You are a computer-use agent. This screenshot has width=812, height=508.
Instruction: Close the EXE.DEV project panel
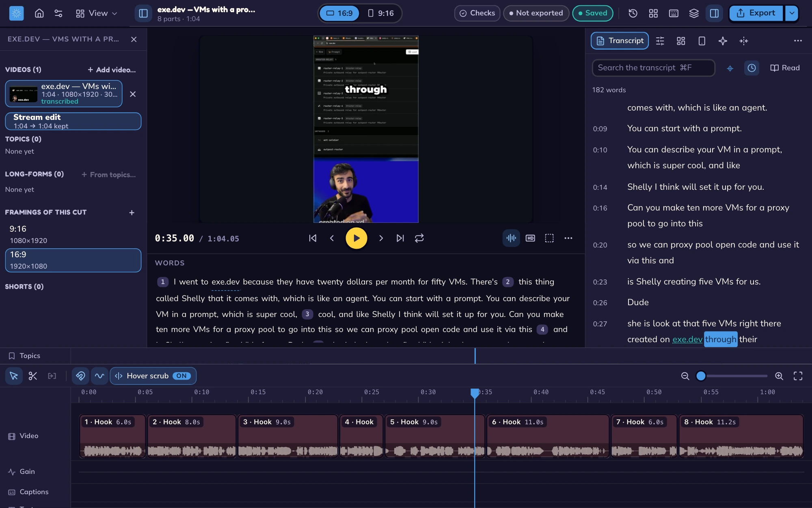[134, 39]
